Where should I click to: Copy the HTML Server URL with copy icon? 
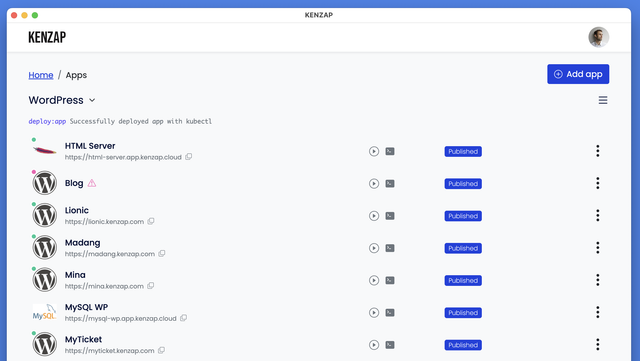point(189,157)
